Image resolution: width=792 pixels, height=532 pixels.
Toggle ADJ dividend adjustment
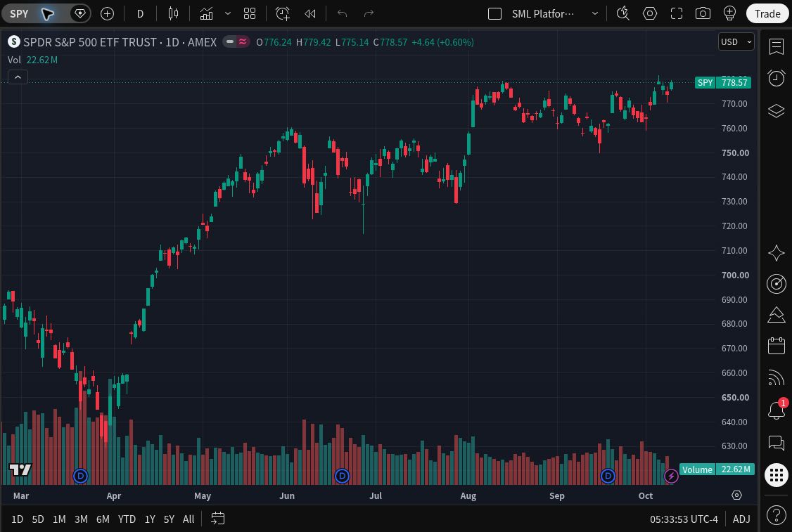741,519
